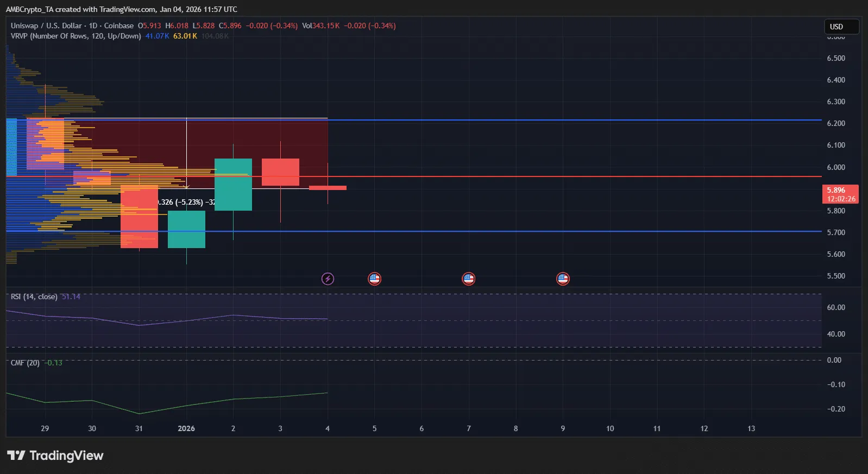Click the red candle on December 31
868x474 pixels.
click(x=139, y=217)
